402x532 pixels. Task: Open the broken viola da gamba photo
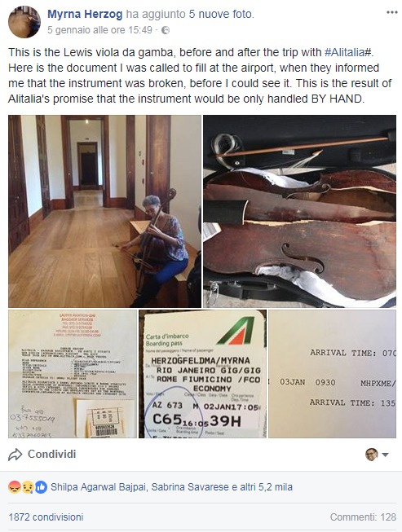pos(299,211)
